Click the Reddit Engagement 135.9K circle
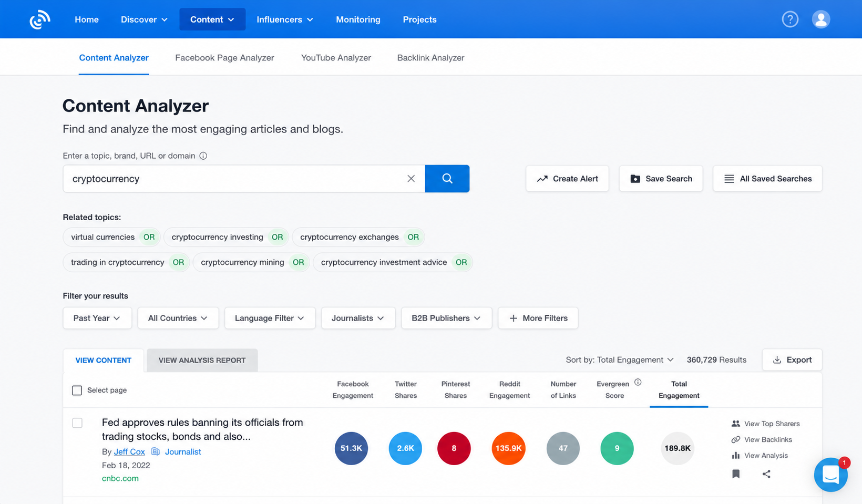862x504 pixels. [508, 448]
